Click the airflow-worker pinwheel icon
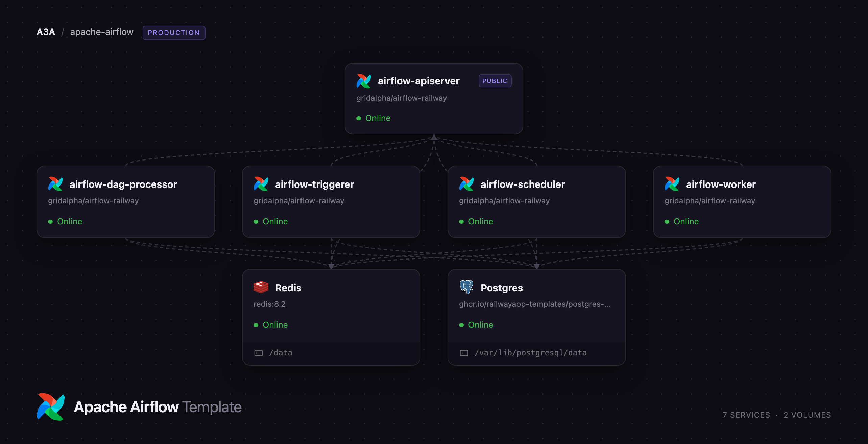This screenshot has height=444, width=868. [672, 184]
